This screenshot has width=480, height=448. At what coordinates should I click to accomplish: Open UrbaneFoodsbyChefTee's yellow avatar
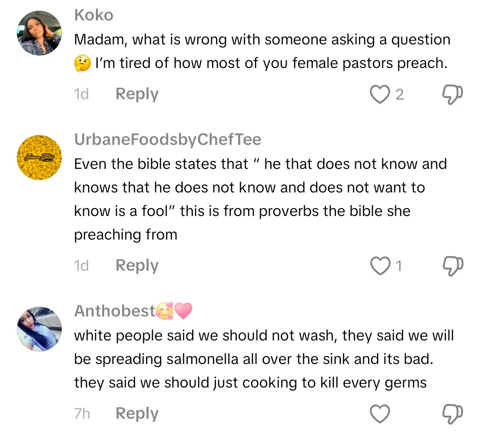pyautogui.click(x=39, y=158)
